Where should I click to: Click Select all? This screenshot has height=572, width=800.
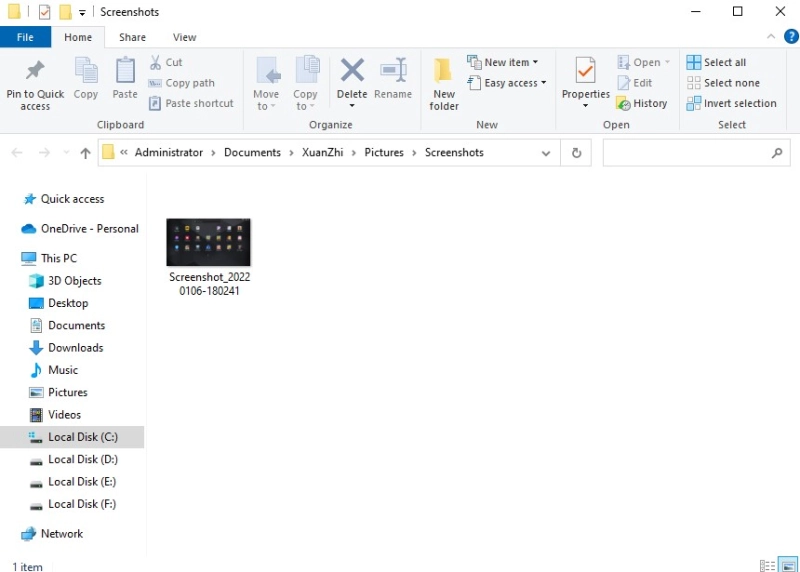[x=716, y=62]
